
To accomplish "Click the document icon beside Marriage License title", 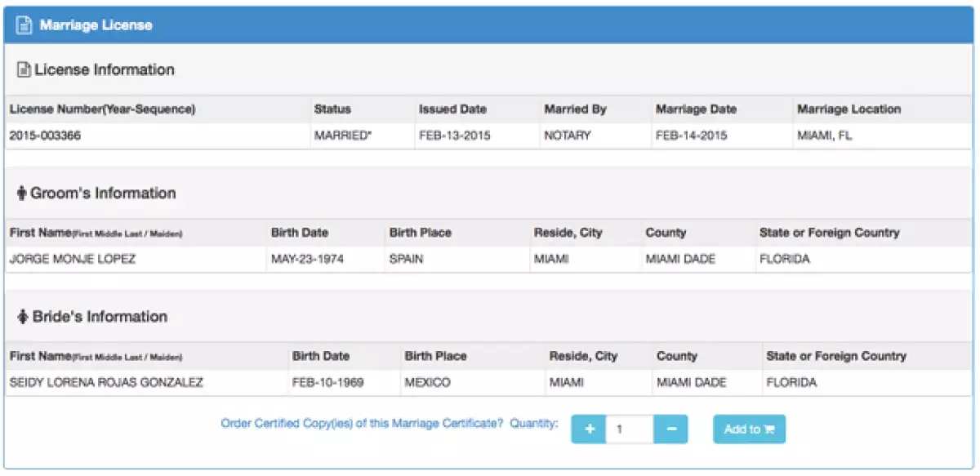I will (x=24, y=25).
